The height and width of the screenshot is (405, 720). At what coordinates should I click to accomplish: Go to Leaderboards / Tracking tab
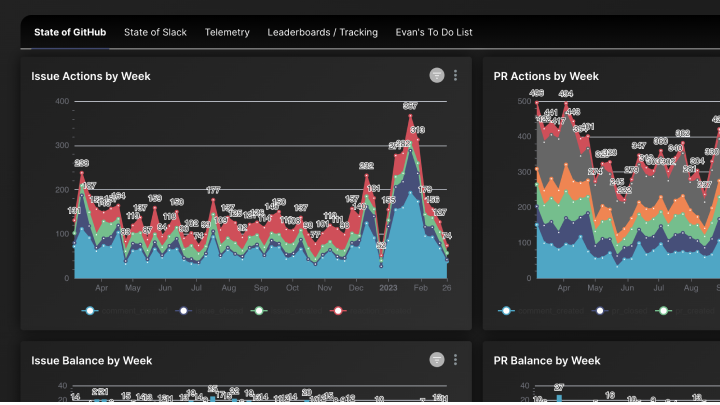point(322,32)
